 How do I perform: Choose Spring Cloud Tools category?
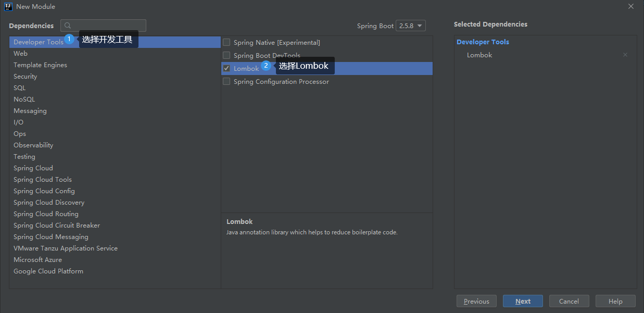point(115,179)
